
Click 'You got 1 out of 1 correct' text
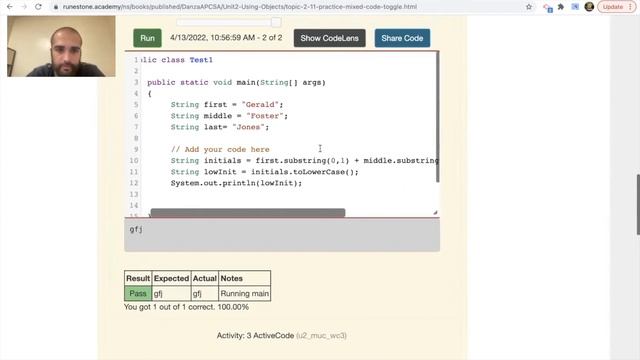(x=186, y=307)
